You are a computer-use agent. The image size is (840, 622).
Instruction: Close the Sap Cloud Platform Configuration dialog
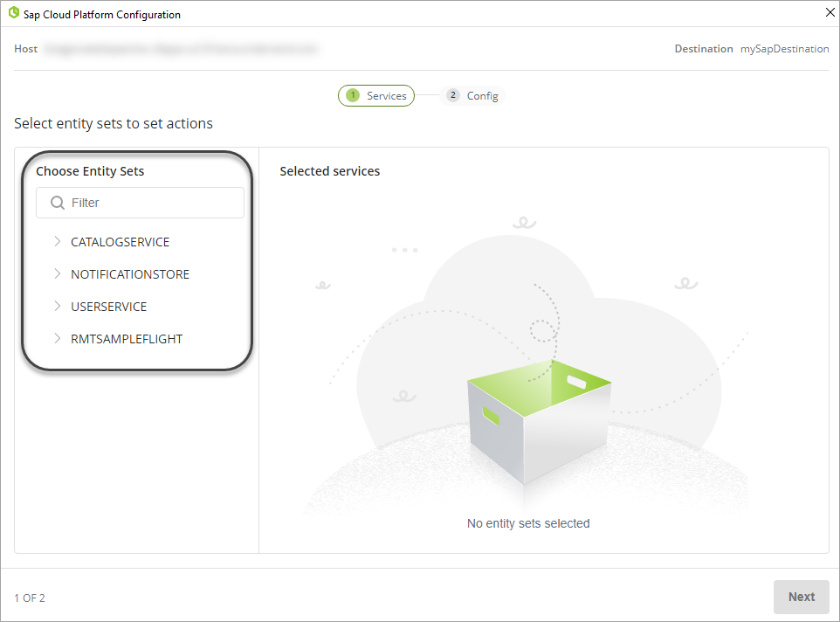(830, 12)
